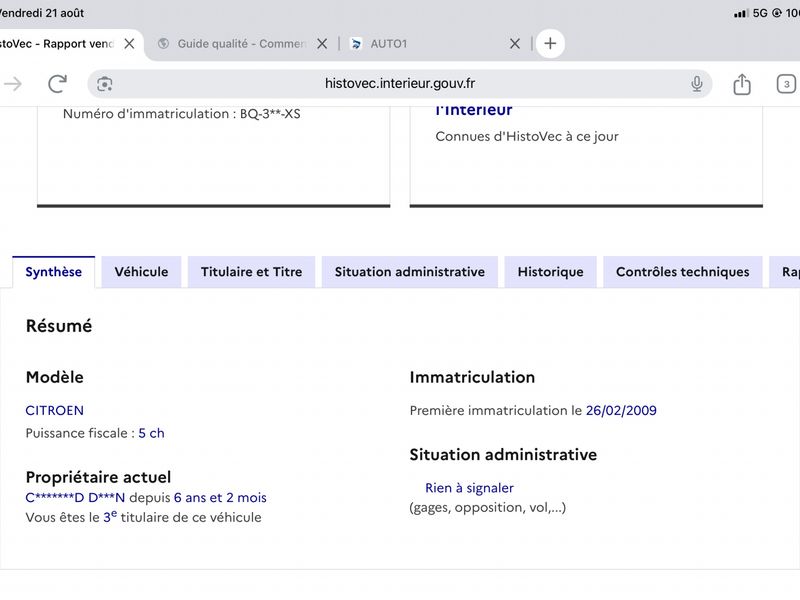
Task: Click the Résumé heading
Action: coord(59,326)
